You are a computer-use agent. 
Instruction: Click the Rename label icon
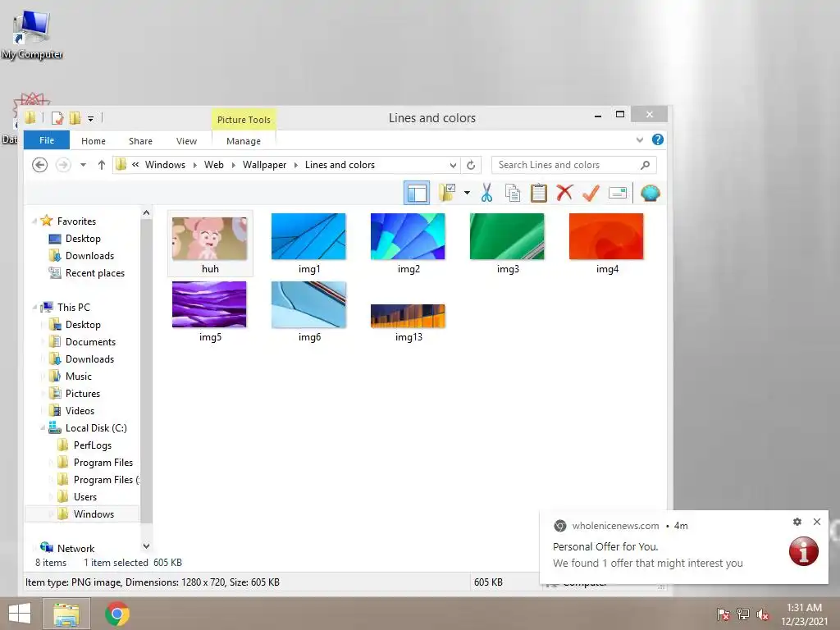(618, 193)
